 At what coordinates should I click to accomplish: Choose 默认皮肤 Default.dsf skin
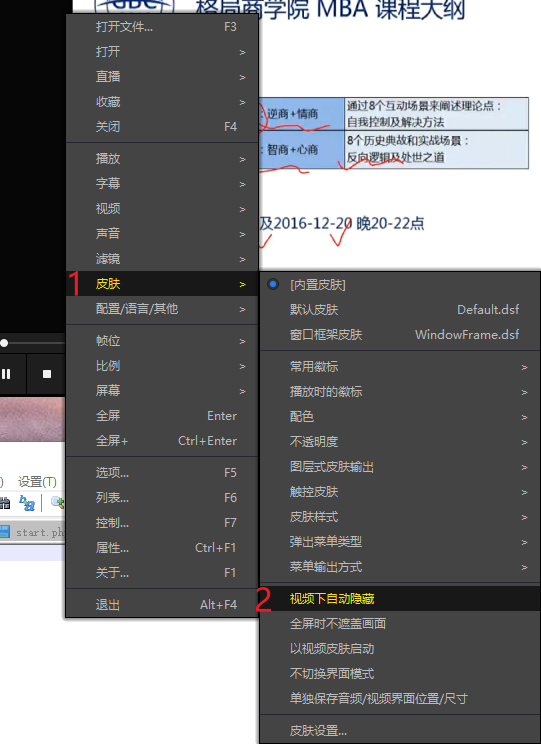click(400, 310)
